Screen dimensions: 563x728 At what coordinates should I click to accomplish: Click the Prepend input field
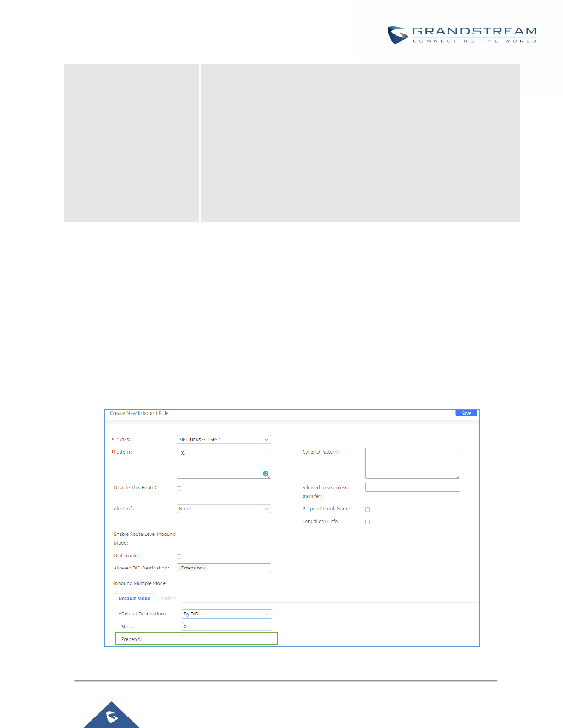227,639
